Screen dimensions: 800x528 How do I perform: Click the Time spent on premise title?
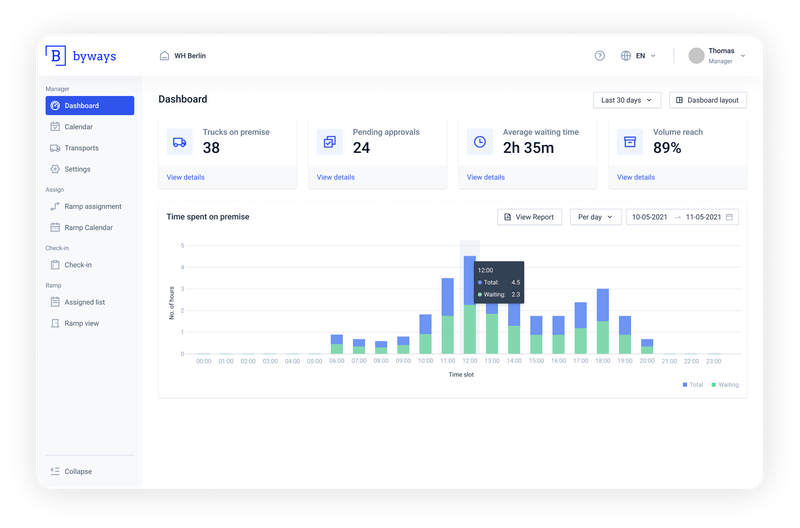point(208,217)
